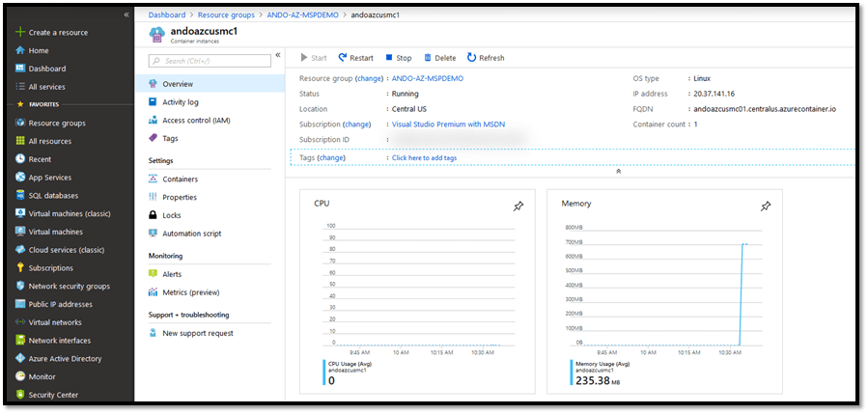
Task: Open ANDO-AZ-MSPDEMO resource group value link
Action: [x=428, y=78]
